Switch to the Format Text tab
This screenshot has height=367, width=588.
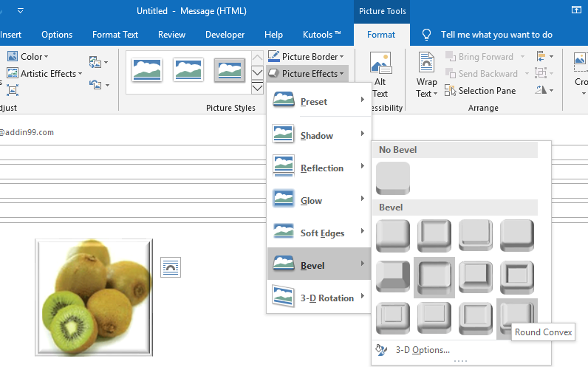(x=115, y=35)
